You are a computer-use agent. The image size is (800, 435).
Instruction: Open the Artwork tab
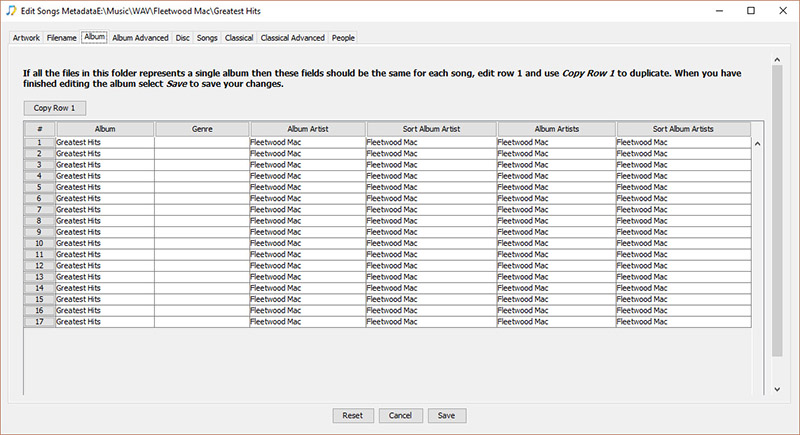coord(26,38)
